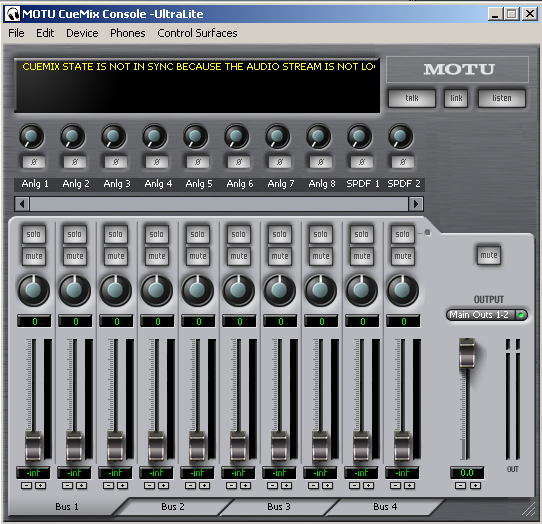Click the output 0.0 level field
Image resolution: width=542 pixels, height=524 pixels.
click(467, 473)
